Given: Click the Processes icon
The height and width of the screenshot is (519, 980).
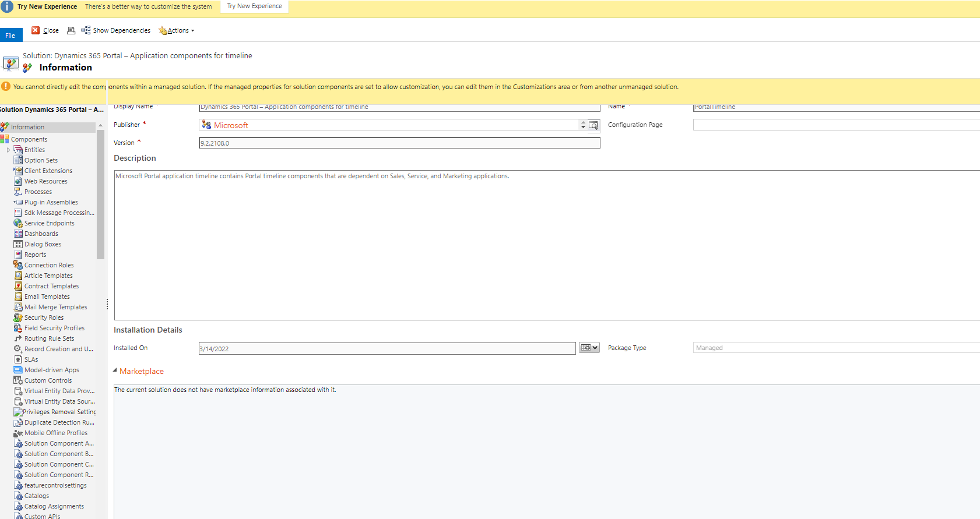Looking at the screenshot, I should point(18,192).
